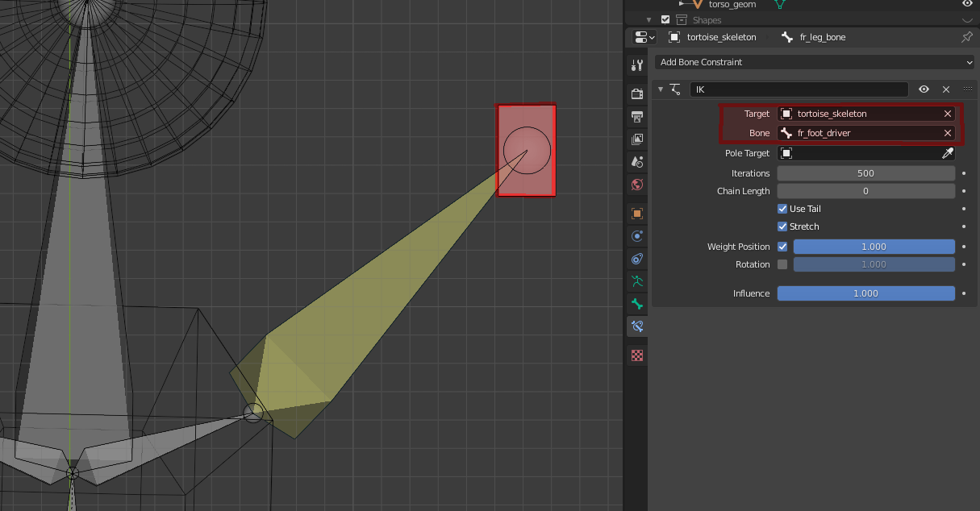Open the Add Bone Constraint dropdown
Image resolution: width=980 pixels, height=511 pixels.
815,62
